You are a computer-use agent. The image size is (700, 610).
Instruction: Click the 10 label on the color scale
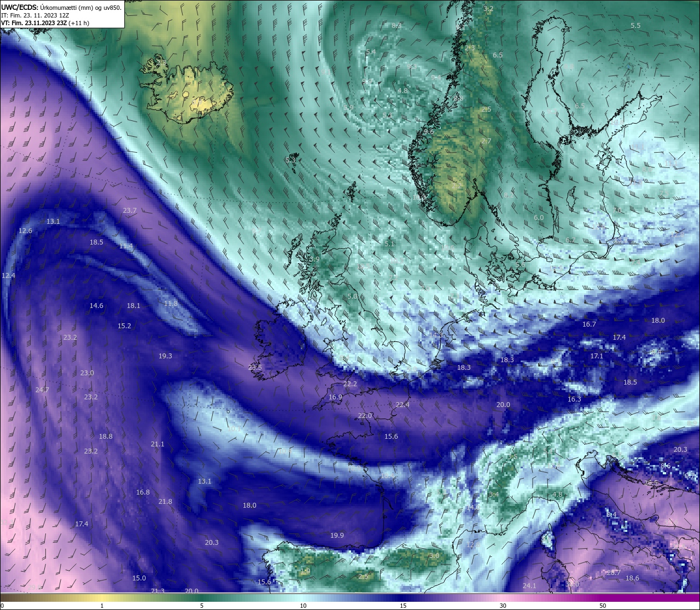pyautogui.click(x=303, y=606)
